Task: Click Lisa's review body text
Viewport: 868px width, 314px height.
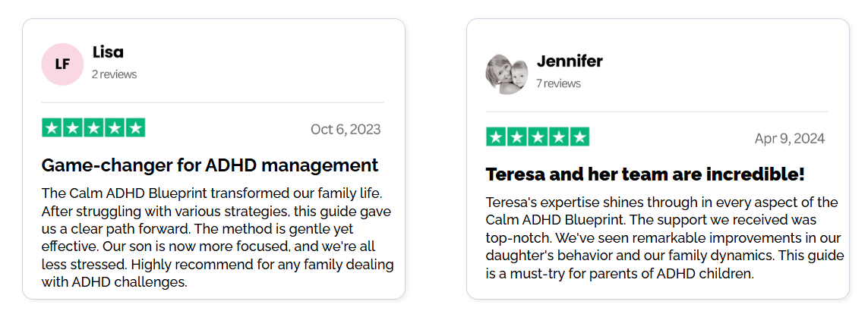Action: pyautogui.click(x=216, y=237)
